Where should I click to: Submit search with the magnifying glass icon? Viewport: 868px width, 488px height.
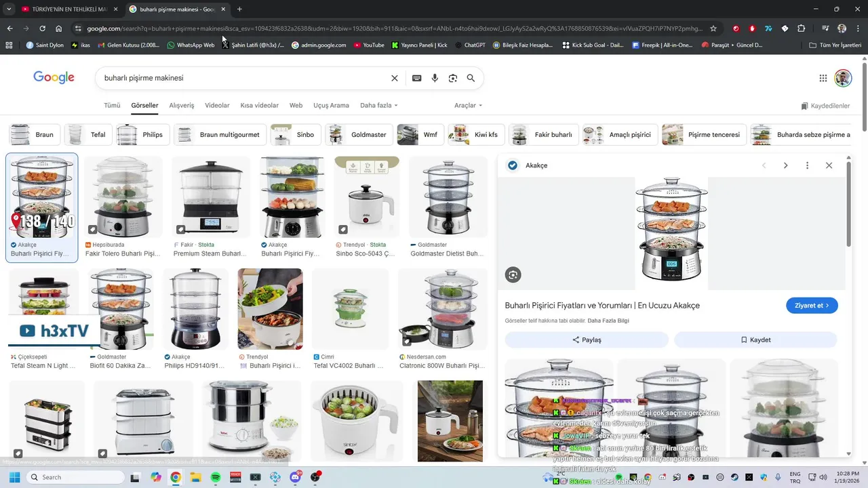tap(471, 78)
